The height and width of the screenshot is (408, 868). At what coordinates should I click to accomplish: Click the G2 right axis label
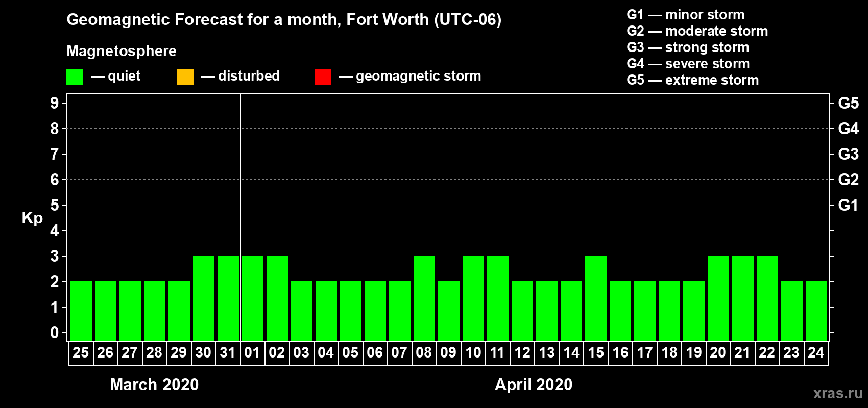tap(849, 180)
